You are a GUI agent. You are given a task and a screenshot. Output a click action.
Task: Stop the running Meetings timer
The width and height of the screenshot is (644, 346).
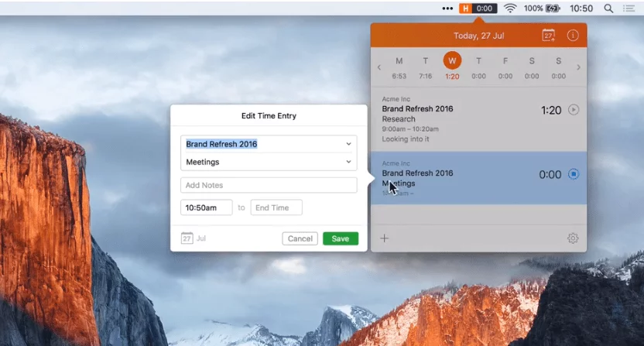click(574, 174)
